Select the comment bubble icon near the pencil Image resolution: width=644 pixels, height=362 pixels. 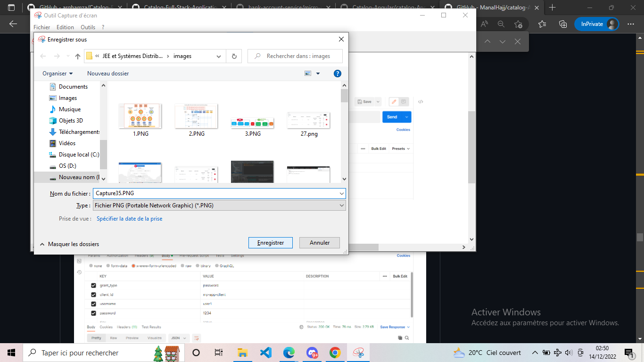(x=404, y=102)
